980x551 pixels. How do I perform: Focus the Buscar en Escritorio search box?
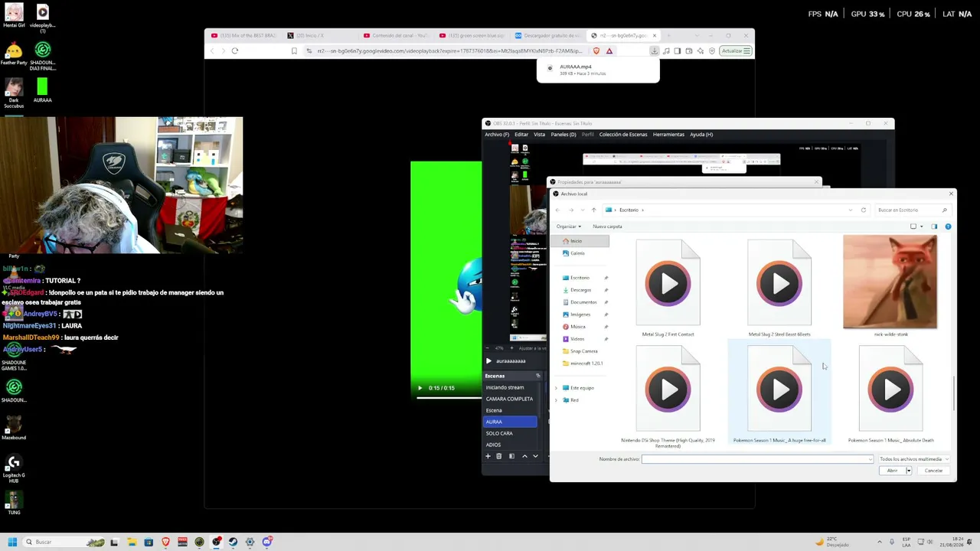pos(912,210)
